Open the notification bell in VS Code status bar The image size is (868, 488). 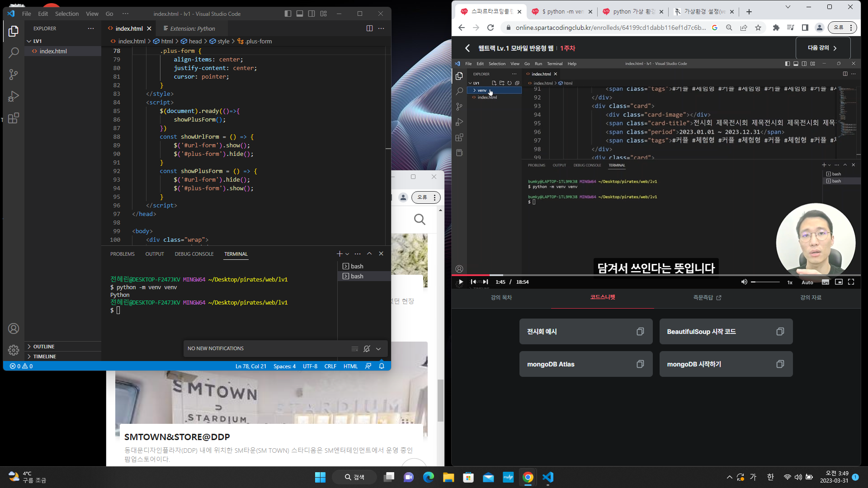click(x=382, y=366)
